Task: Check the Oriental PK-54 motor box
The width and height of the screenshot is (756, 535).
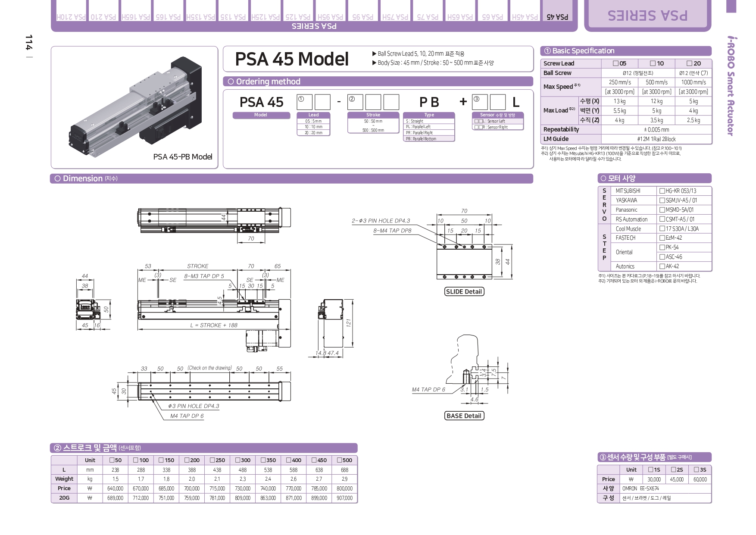Action: click(662, 247)
